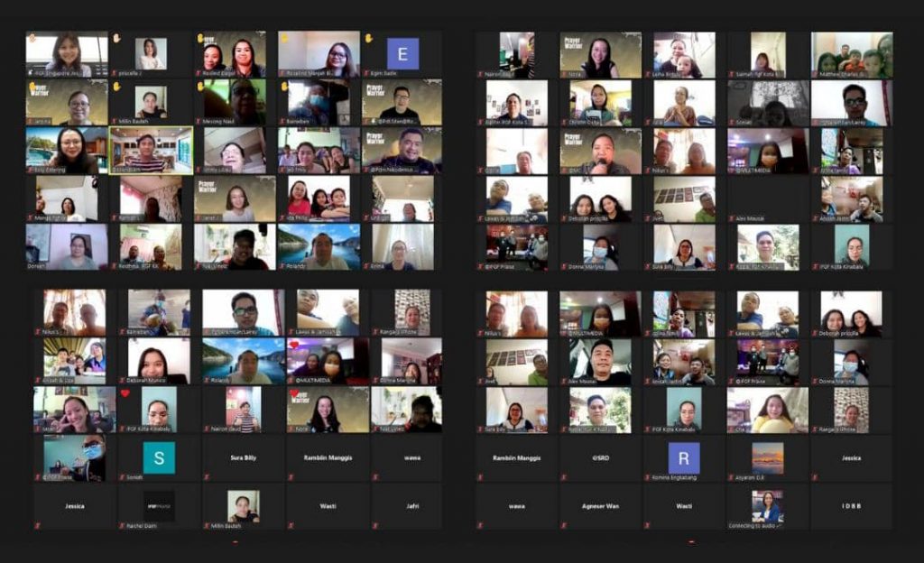Click the muted mic icon on the @SRD tile
The width and height of the screenshot is (924, 563).
point(564,477)
